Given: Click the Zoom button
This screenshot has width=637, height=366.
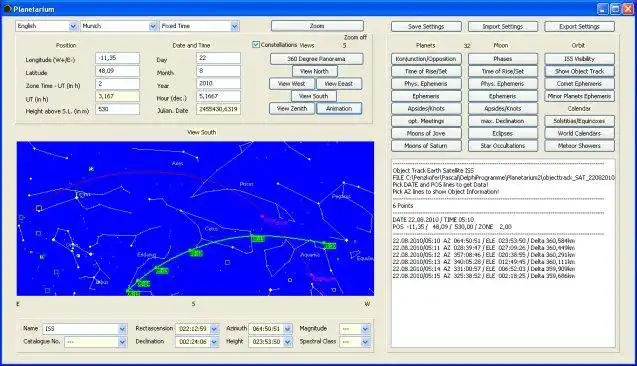Looking at the screenshot, I should [x=317, y=26].
